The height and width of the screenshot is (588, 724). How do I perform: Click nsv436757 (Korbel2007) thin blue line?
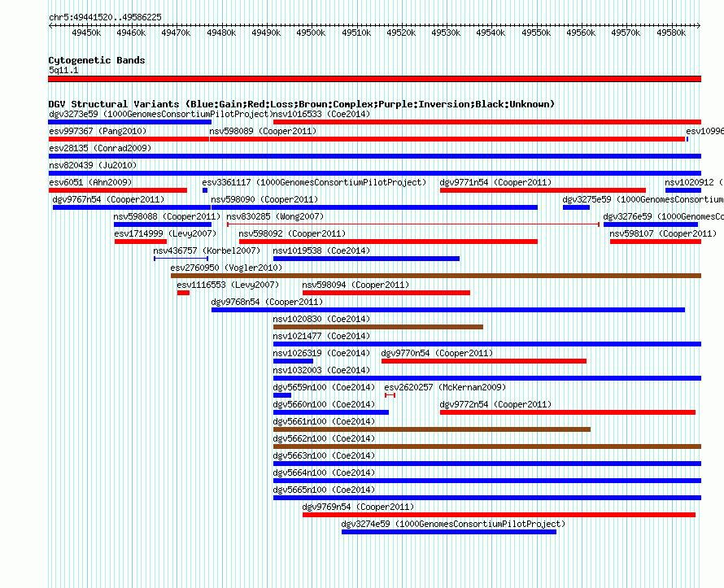coord(181,259)
